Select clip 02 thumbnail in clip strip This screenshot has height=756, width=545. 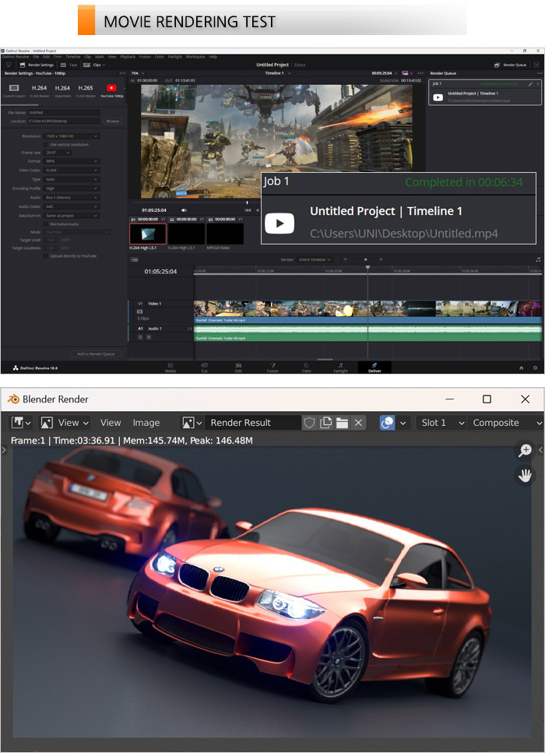click(x=186, y=234)
